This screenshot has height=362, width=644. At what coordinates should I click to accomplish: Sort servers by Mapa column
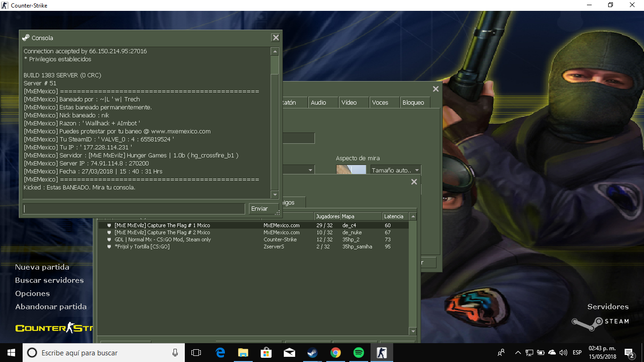point(361,216)
